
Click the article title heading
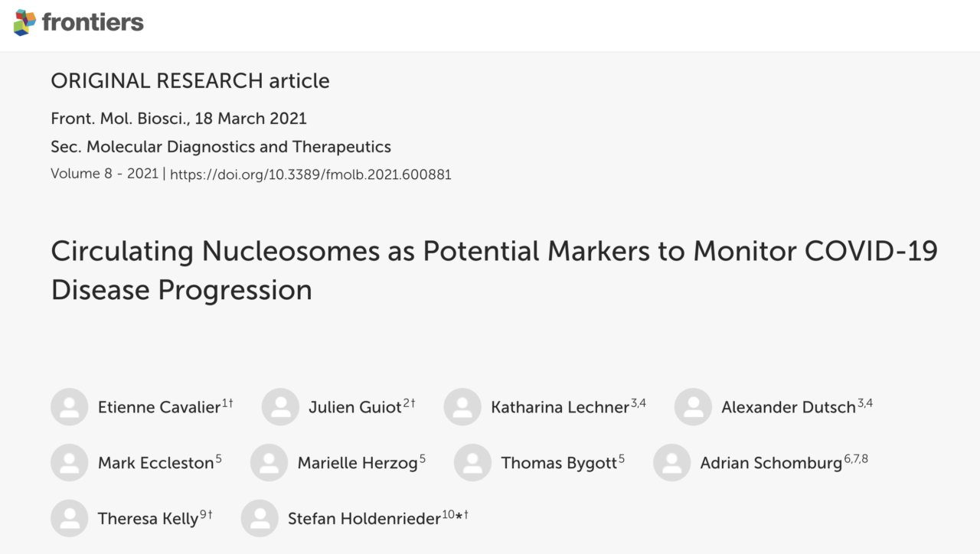(x=494, y=270)
